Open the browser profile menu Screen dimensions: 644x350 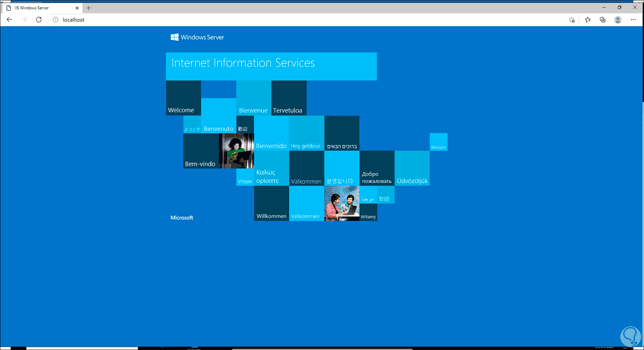(x=618, y=20)
